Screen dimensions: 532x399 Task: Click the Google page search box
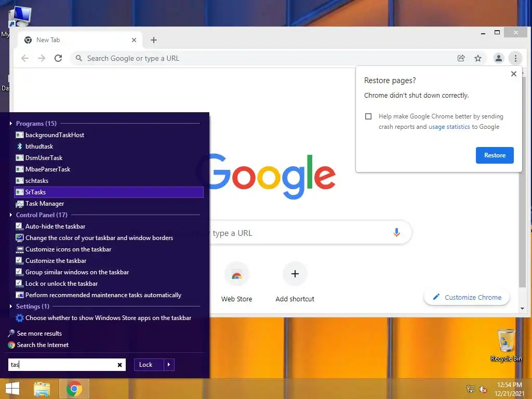coord(311,233)
